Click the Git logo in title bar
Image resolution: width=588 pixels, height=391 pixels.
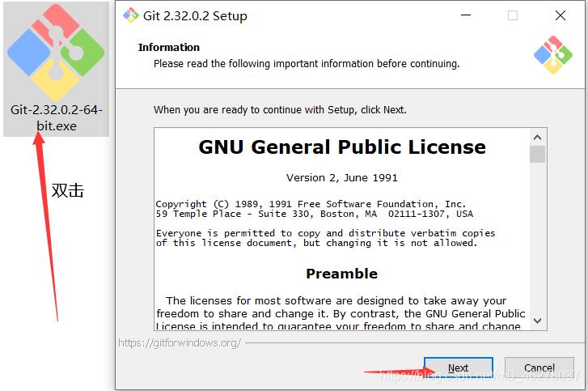[x=131, y=15]
